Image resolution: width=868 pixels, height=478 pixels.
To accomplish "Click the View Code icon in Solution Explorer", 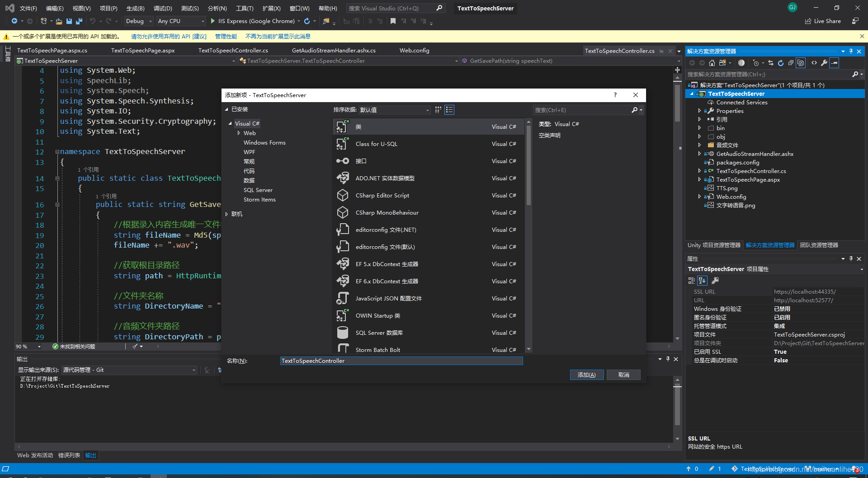I will pos(814,63).
